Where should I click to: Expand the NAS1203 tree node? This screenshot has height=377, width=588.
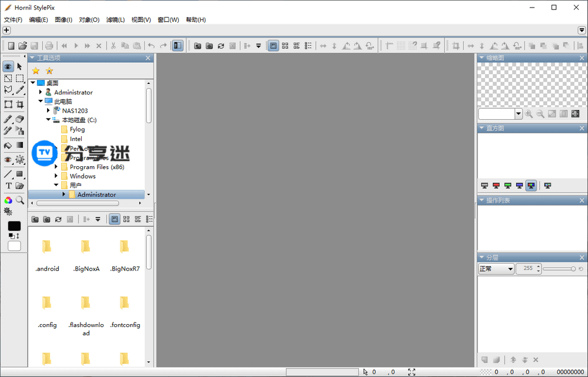coord(49,110)
